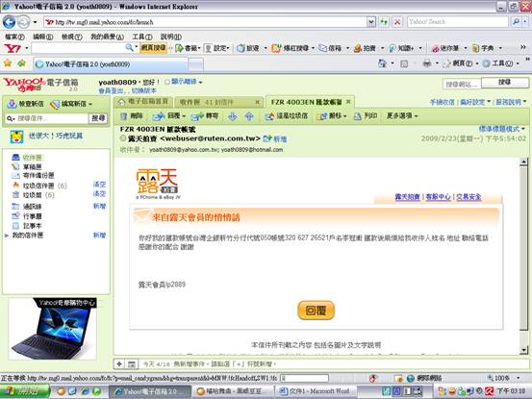The image size is (532, 399).
Task: Click the orange 回覆 reply button in email
Action: click(x=316, y=311)
